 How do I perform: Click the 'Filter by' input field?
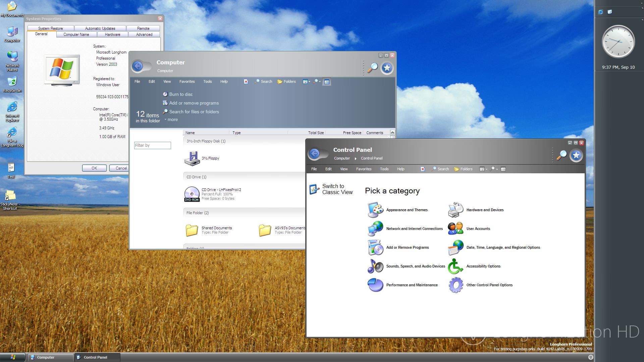click(152, 145)
